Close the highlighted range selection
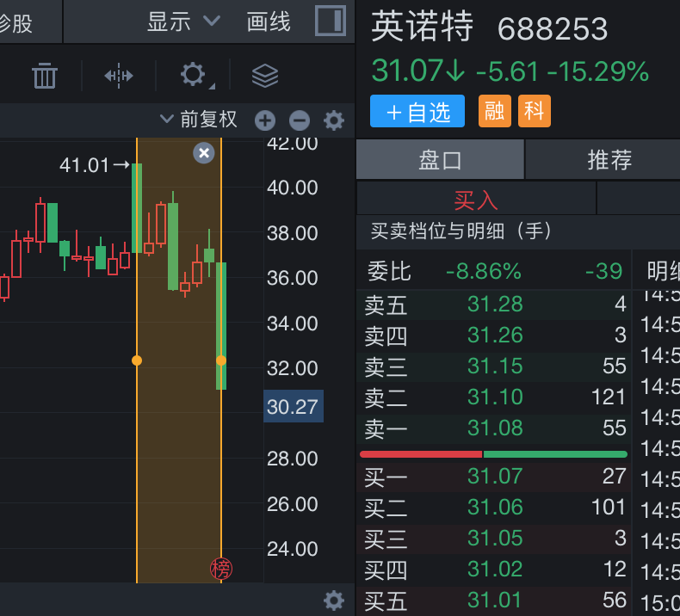The height and width of the screenshot is (616, 680). pyautogui.click(x=204, y=153)
